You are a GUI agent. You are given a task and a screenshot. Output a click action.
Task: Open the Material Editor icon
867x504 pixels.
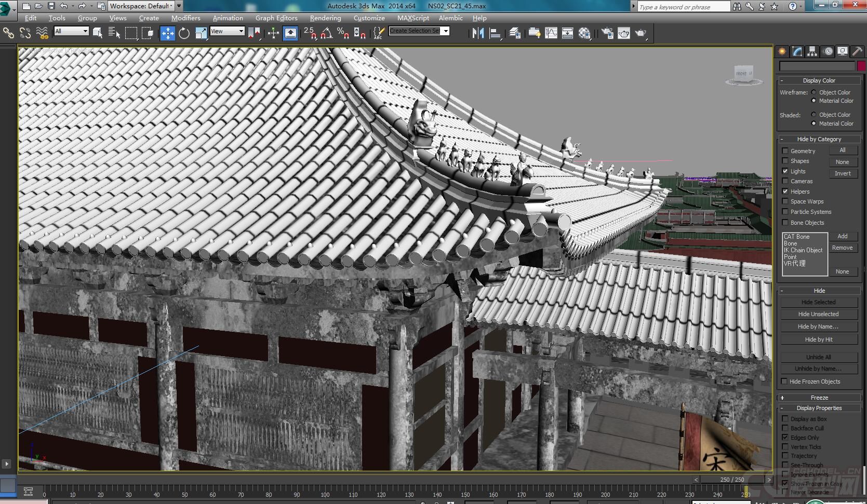pyautogui.click(x=584, y=33)
